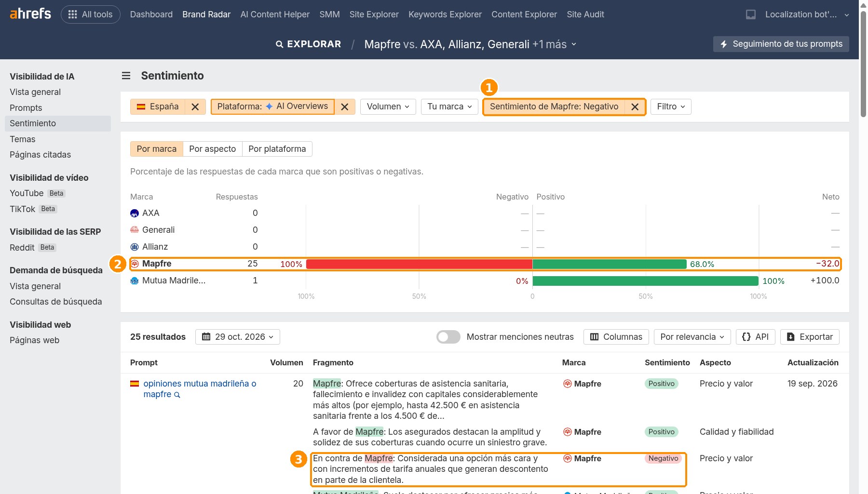Click the Seguimiento de tus prompts button

[x=781, y=44]
